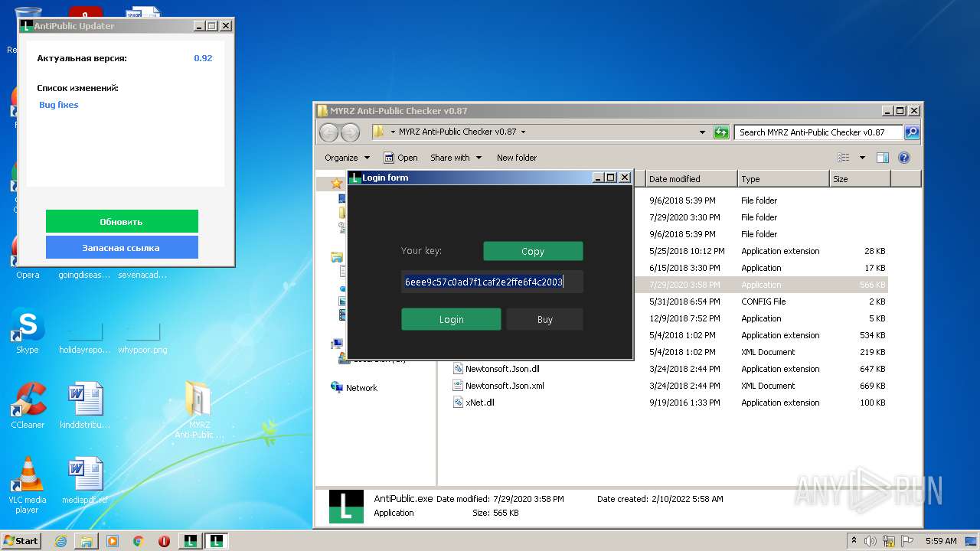Open VLC media player shortcut
The height and width of the screenshot is (551, 980).
point(28,485)
